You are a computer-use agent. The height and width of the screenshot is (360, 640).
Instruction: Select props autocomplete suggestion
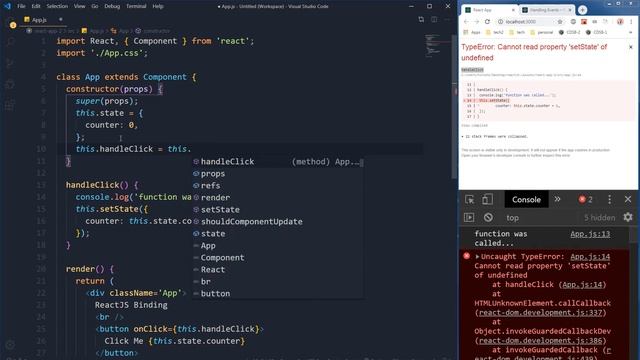pyautogui.click(x=278, y=173)
